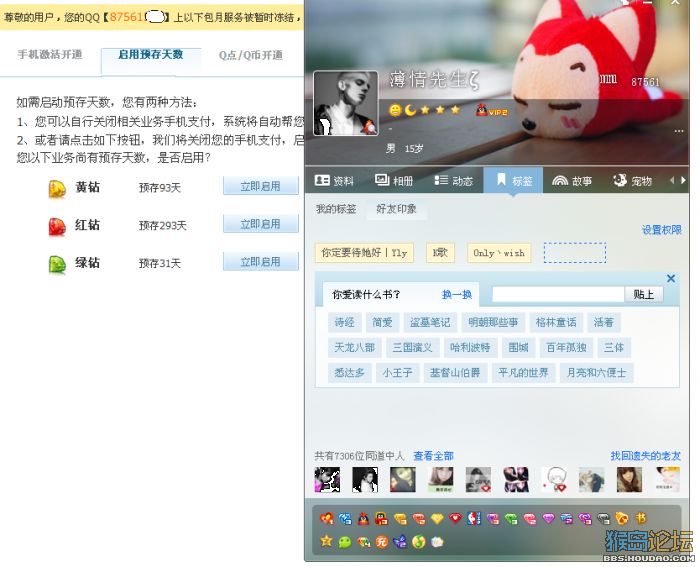Switch to the 宠物 pet tab
Image resolution: width=700 pixels, height=567 pixels.
click(632, 181)
